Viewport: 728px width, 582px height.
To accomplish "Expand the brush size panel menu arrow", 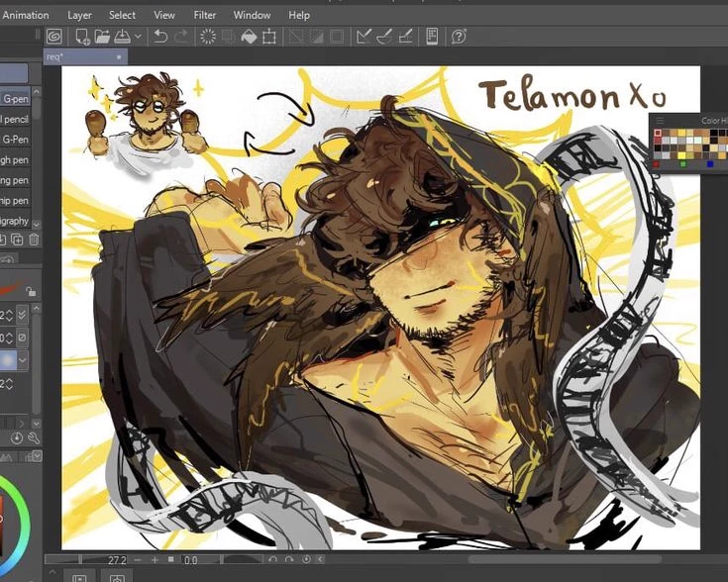I will point(37,456).
